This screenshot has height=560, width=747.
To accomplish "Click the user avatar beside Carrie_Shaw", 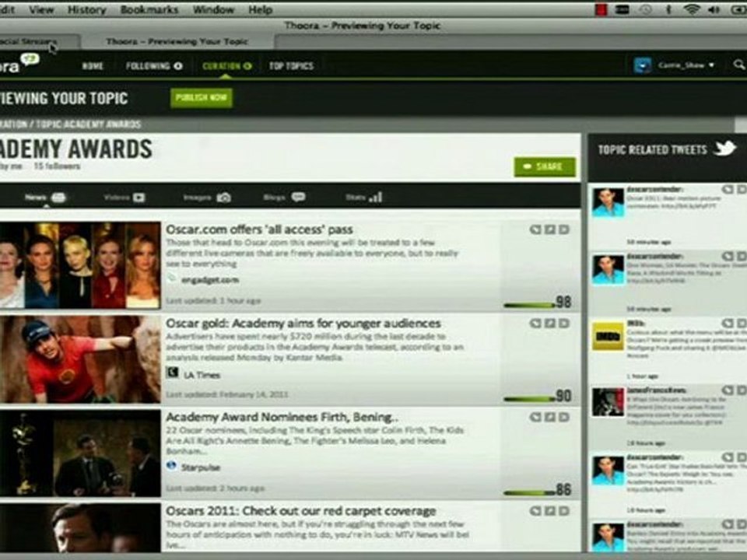I will (642, 65).
